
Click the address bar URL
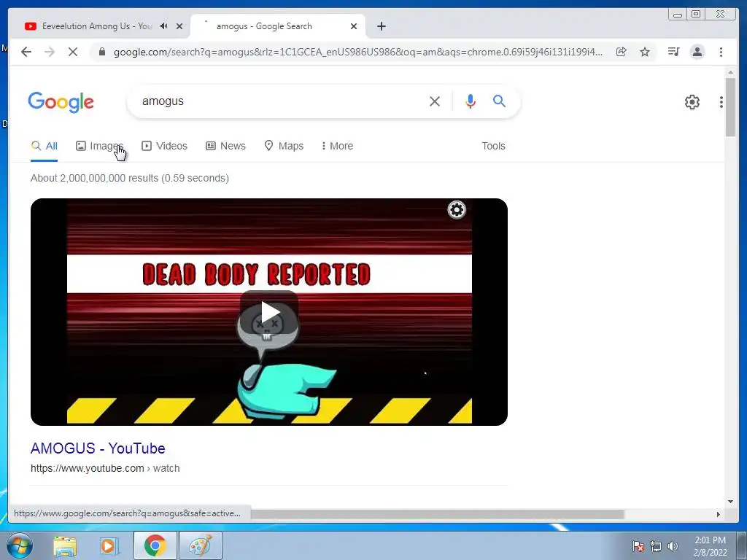coord(357,52)
